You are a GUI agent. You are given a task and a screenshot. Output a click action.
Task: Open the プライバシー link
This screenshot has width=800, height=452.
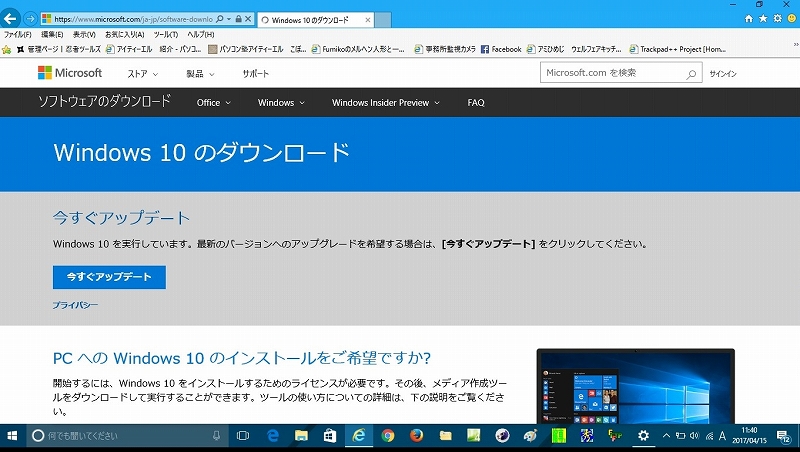(76, 305)
